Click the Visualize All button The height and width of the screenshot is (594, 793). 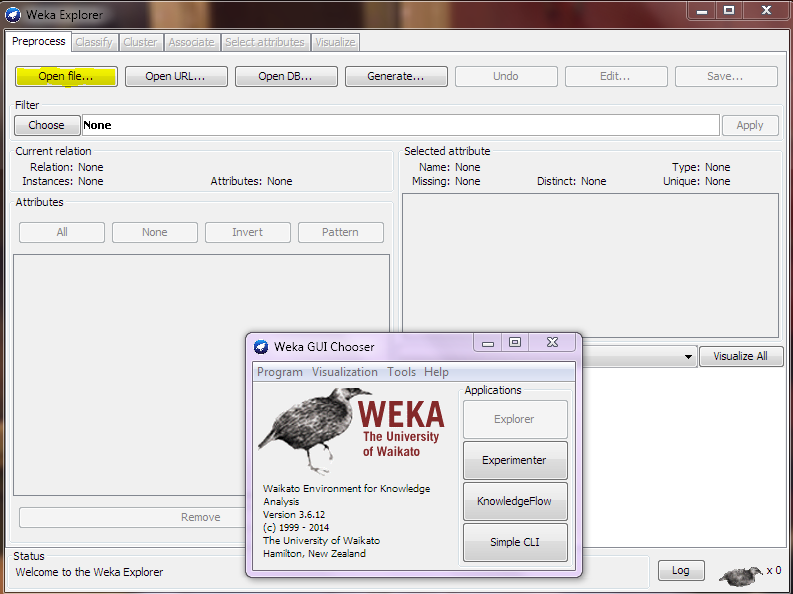[x=741, y=356]
